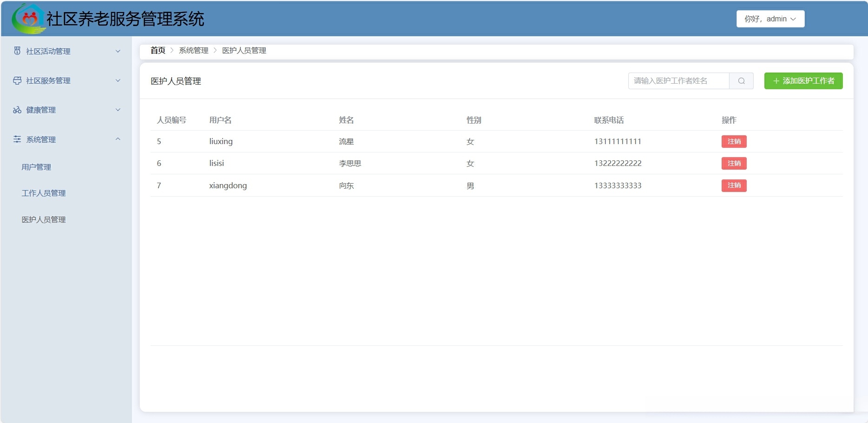Click 首页 breadcrumb link

click(158, 50)
